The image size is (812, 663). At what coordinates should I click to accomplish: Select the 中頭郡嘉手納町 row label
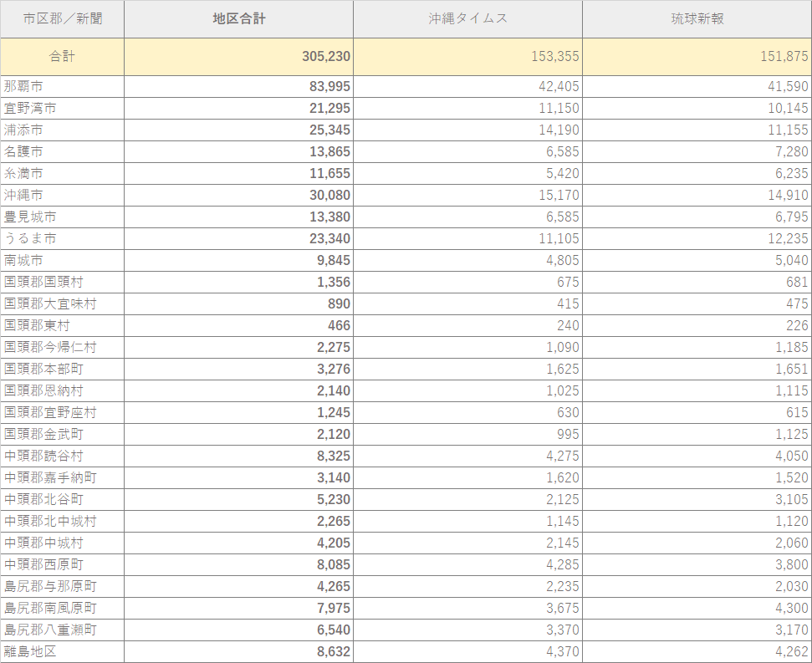click(x=50, y=477)
